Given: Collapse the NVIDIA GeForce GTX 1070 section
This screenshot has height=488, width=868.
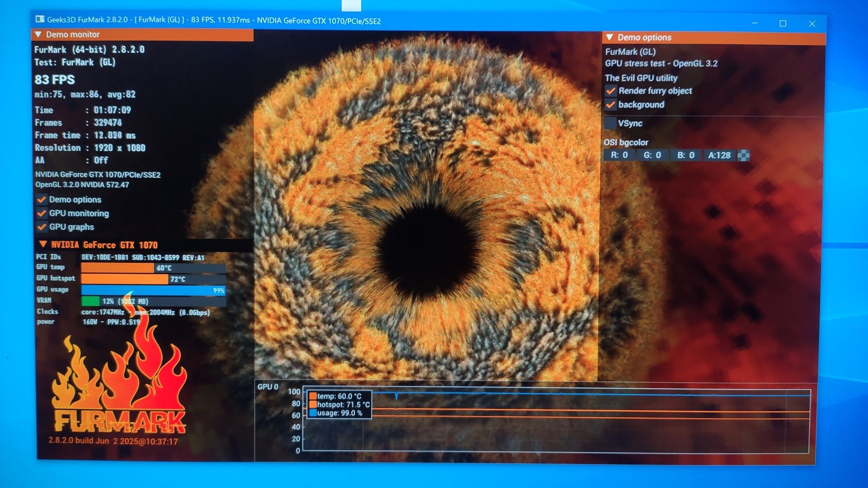Looking at the screenshot, I should (43, 244).
